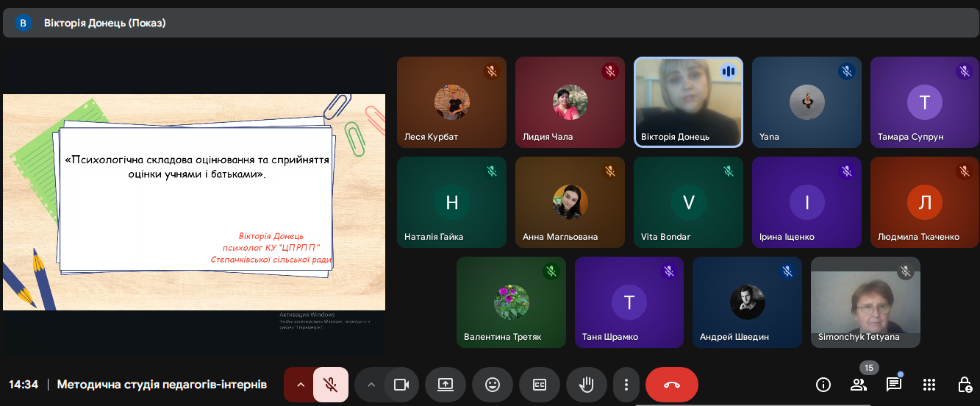The height and width of the screenshot is (406, 980).
Task: Unmute the microphone in the call toolbar
Action: pyautogui.click(x=331, y=385)
